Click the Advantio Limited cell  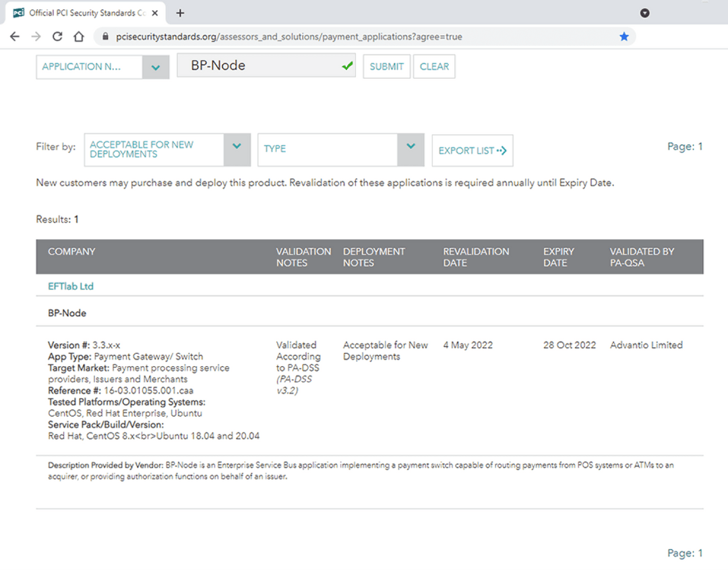[x=646, y=345]
